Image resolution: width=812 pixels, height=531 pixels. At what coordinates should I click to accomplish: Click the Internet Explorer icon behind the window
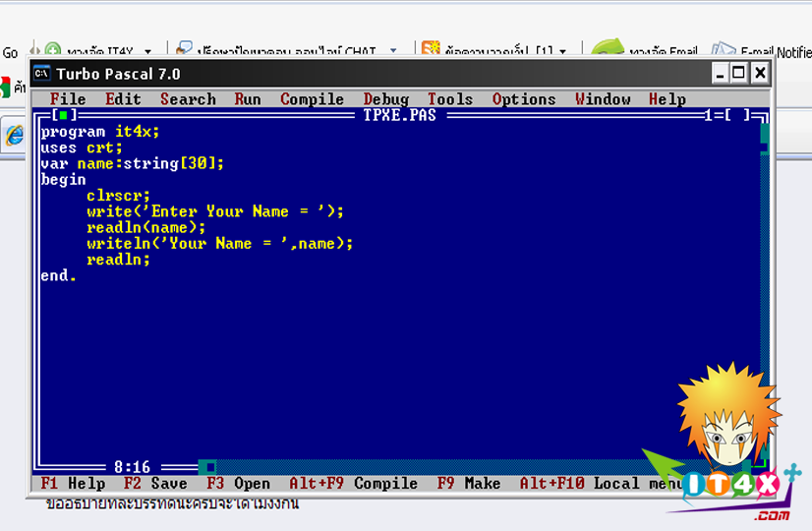point(15,136)
